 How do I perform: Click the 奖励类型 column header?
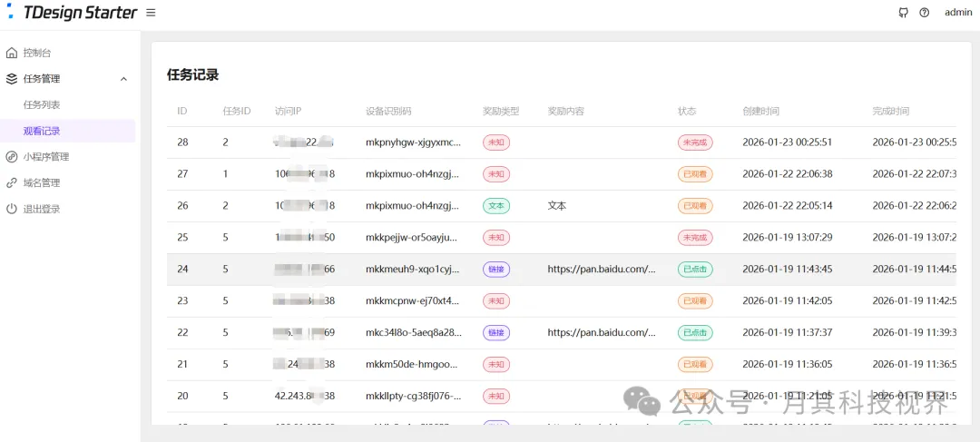tap(501, 112)
